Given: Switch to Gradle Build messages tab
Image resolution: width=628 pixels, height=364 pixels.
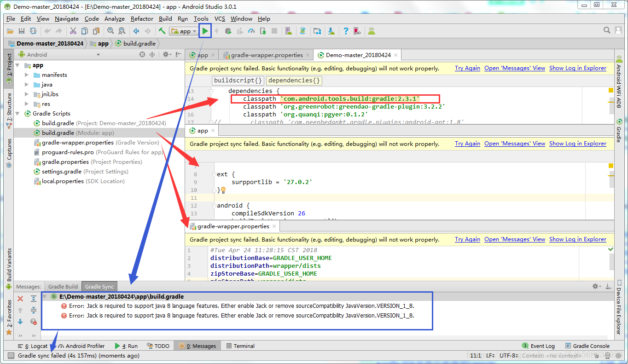Looking at the screenshot, I should (63, 287).
